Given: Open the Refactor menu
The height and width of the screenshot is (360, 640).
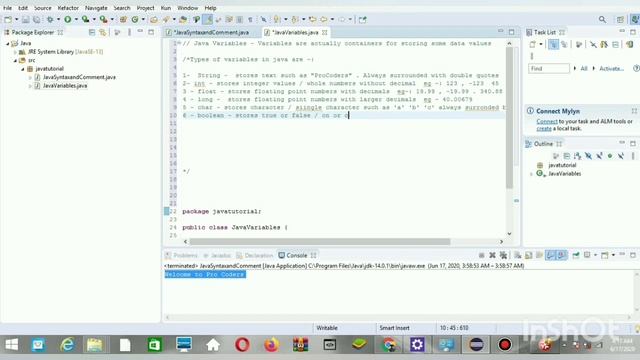Looking at the screenshot, I should click(68, 8).
